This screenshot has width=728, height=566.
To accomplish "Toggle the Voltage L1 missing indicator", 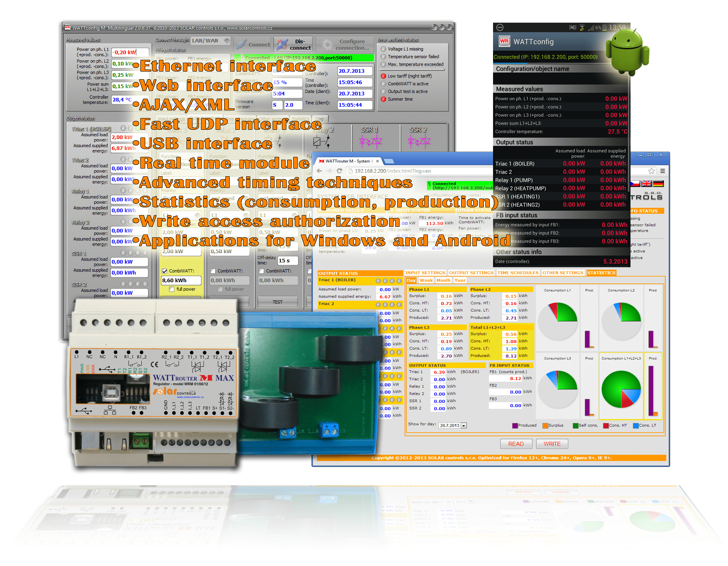I will tap(383, 49).
